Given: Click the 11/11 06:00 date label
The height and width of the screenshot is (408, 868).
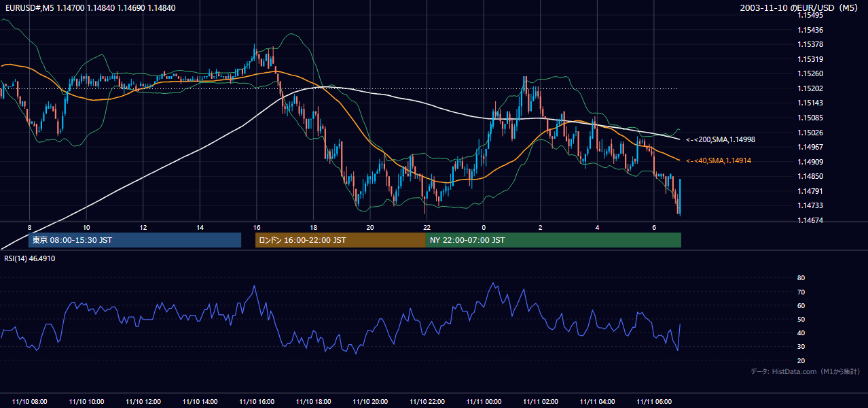Looking at the screenshot, I should pyautogui.click(x=654, y=402).
